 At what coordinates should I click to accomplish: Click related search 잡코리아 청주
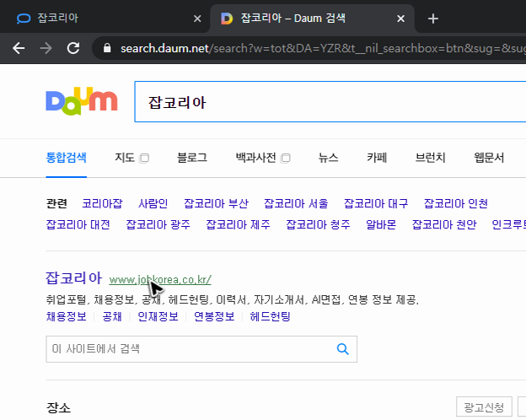tap(318, 224)
